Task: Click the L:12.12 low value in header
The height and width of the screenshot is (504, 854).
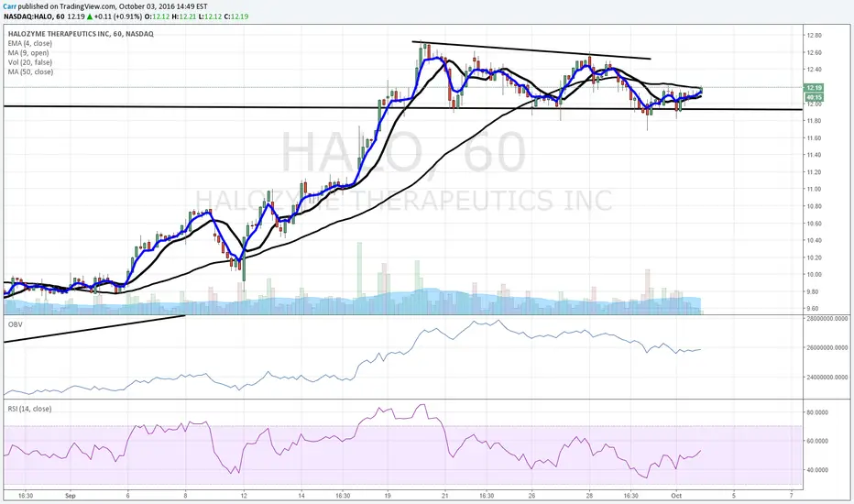Action: (x=210, y=16)
